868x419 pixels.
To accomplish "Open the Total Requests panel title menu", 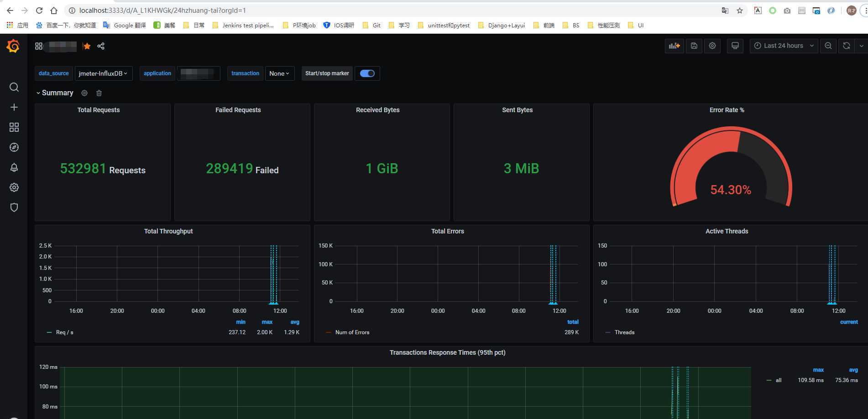I will click(99, 110).
